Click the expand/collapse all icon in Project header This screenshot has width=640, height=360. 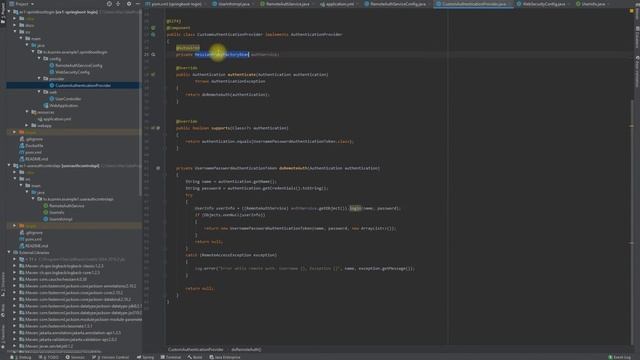pos(118,4)
